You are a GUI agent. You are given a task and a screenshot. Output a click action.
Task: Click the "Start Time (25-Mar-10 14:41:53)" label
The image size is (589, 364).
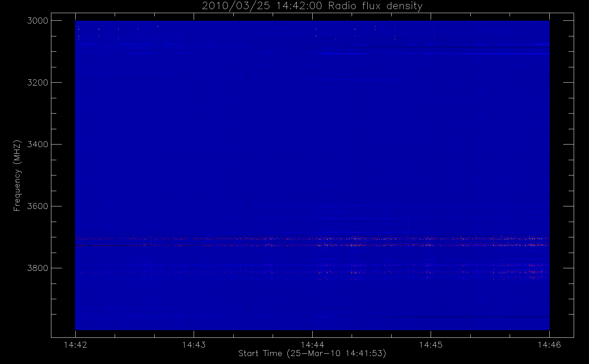pyautogui.click(x=312, y=353)
